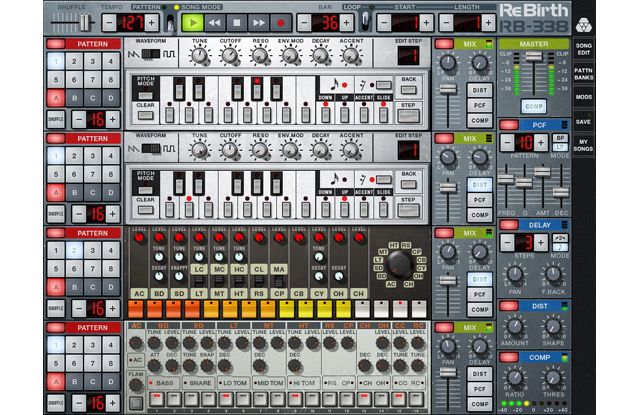The image size is (640, 415).
Task: Open Pattn Banks from the sidebar
Action: point(583,73)
